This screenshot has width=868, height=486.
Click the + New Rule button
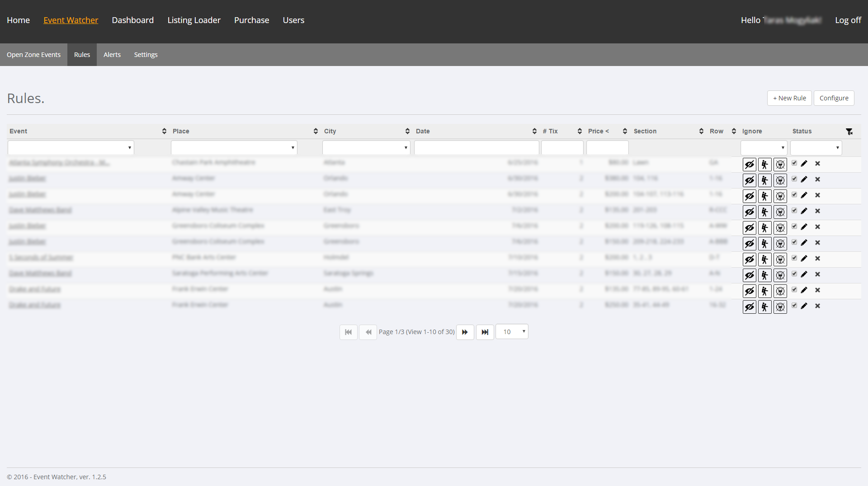coord(789,98)
